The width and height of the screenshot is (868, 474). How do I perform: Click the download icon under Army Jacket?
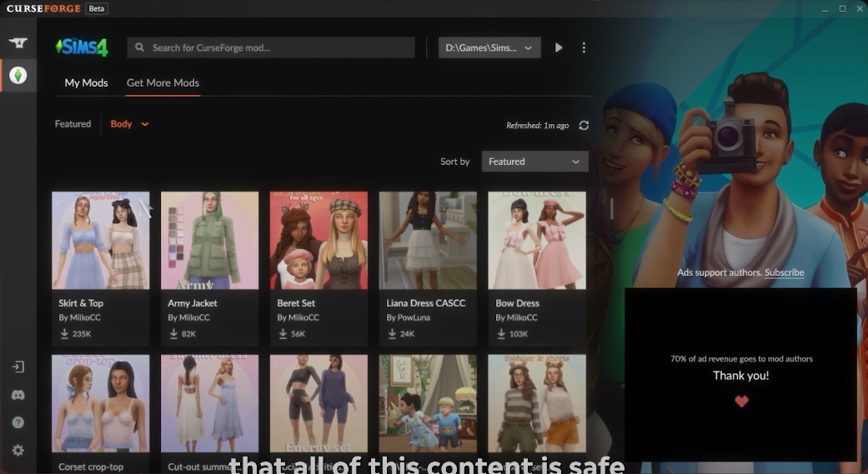(x=173, y=333)
